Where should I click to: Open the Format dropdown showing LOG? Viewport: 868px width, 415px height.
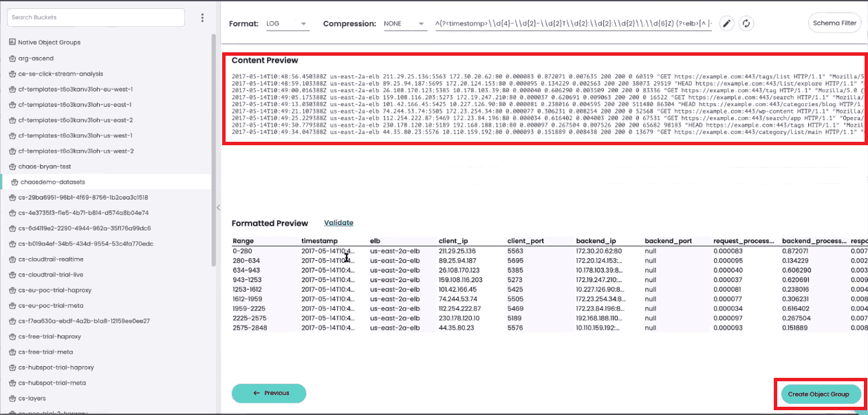click(x=287, y=23)
